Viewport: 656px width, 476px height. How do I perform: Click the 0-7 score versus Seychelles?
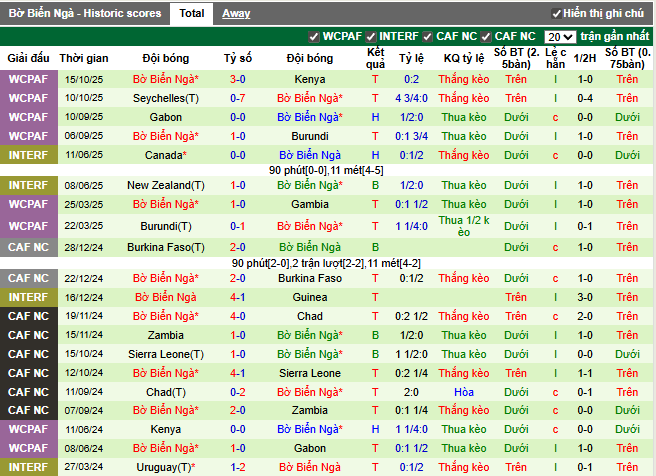coord(238,98)
